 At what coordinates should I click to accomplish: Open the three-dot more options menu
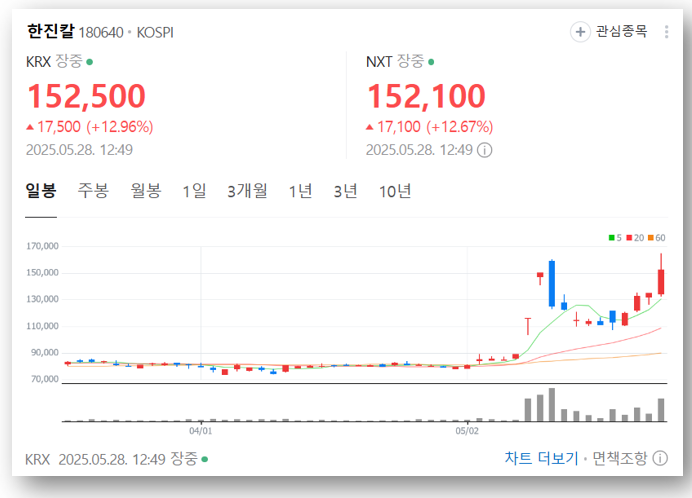(x=666, y=32)
